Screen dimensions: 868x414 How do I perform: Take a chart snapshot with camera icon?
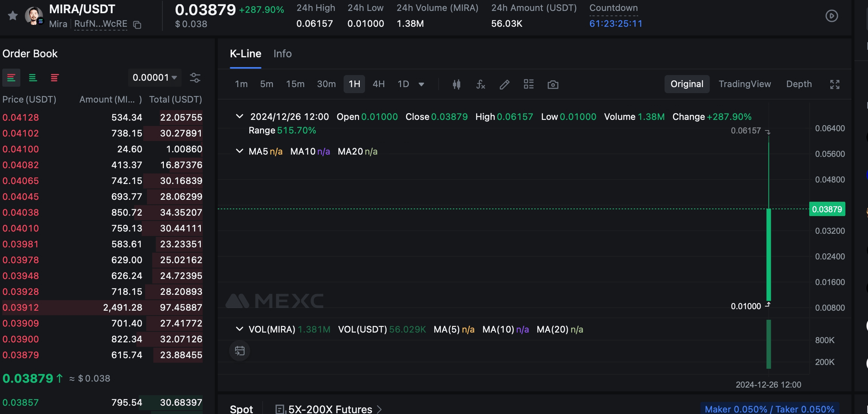point(553,84)
